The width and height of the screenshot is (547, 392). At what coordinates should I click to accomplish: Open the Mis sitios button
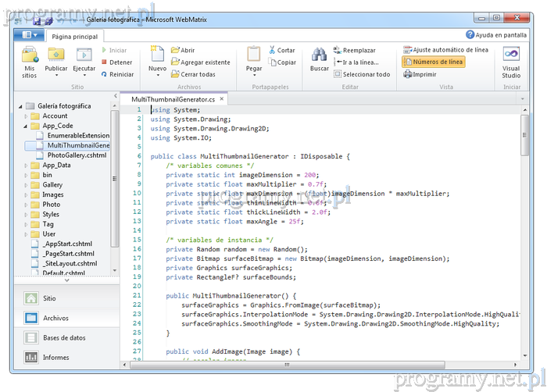[29, 62]
